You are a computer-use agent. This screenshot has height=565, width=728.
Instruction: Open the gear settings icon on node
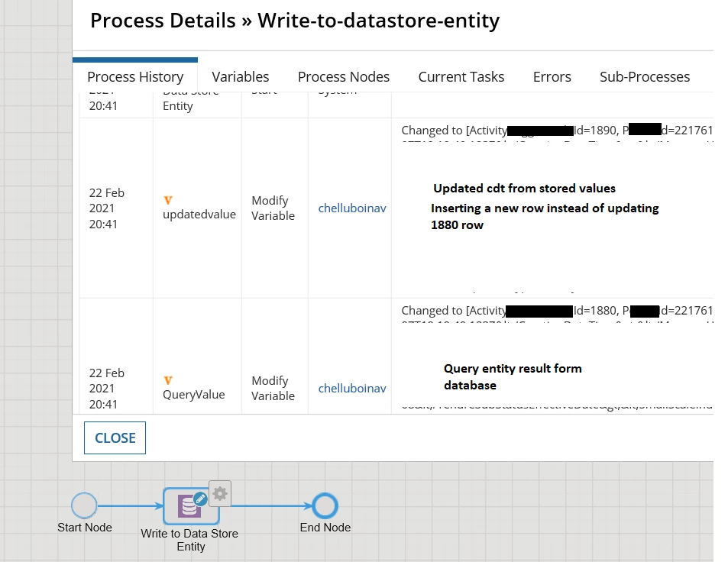[x=220, y=493]
